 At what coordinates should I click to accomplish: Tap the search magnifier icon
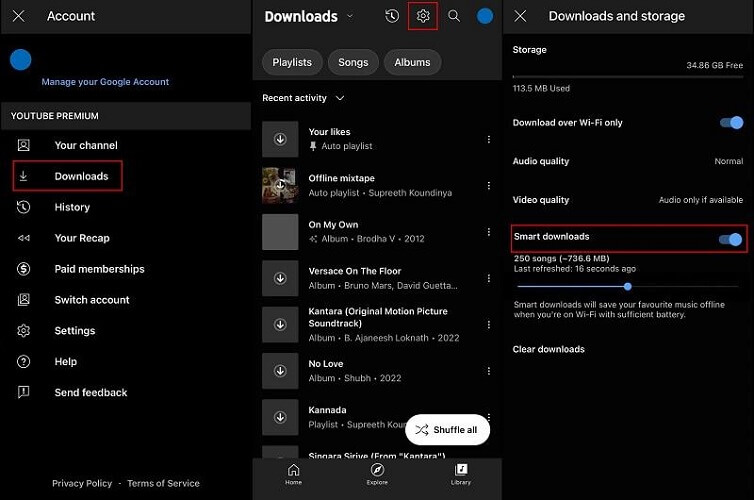click(x=454, y=16)
